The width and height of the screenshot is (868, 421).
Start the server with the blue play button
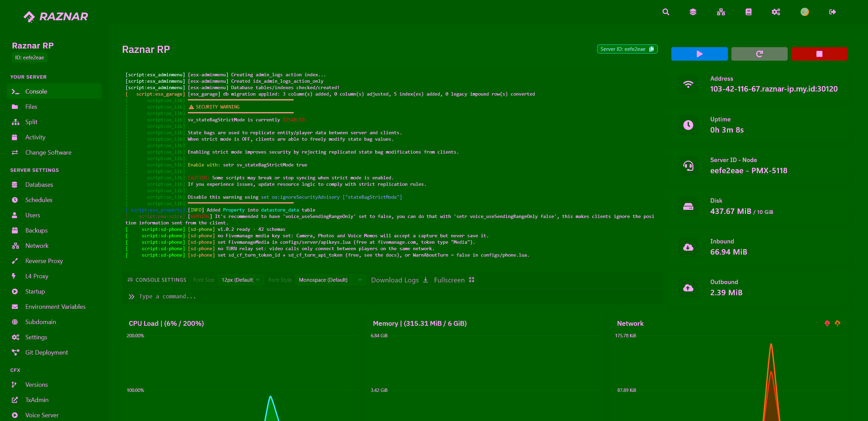coord(699,54)
